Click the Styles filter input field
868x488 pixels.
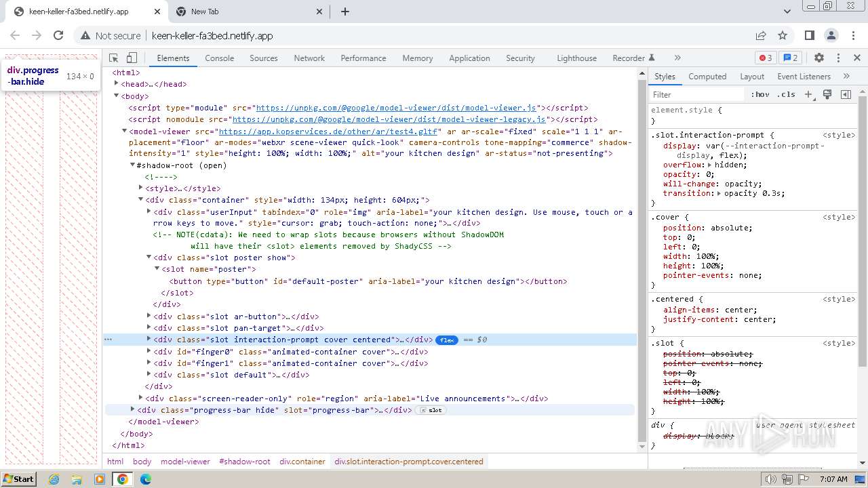point(697,94)
